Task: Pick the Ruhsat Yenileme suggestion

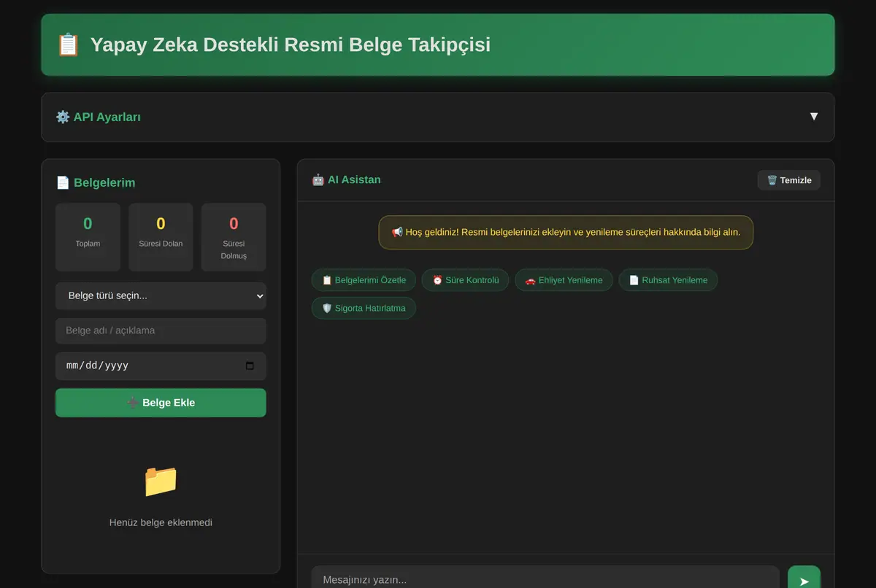Action: pyautogui.click(x=668, y=280)
